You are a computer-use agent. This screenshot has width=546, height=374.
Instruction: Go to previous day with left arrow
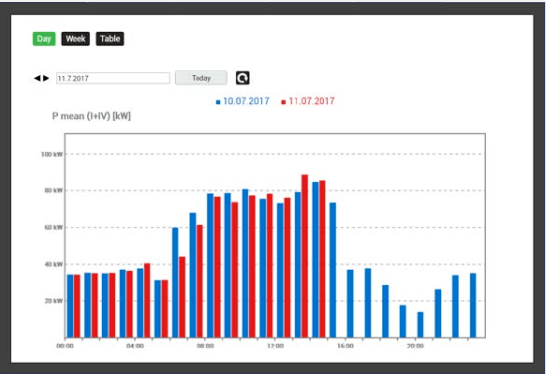point(37,78)
